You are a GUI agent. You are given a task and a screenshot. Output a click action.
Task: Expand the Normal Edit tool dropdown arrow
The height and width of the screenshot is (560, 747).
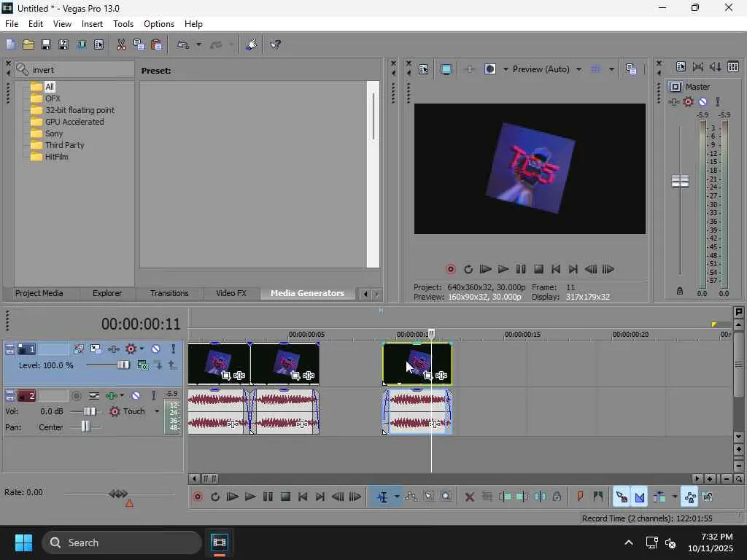click(x=397, y=497)
